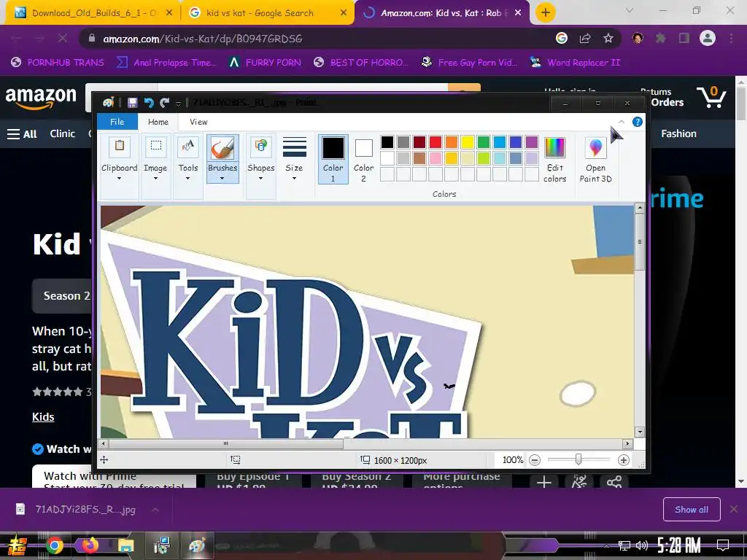Pick the yellow color swatch

tap(468, 142)
